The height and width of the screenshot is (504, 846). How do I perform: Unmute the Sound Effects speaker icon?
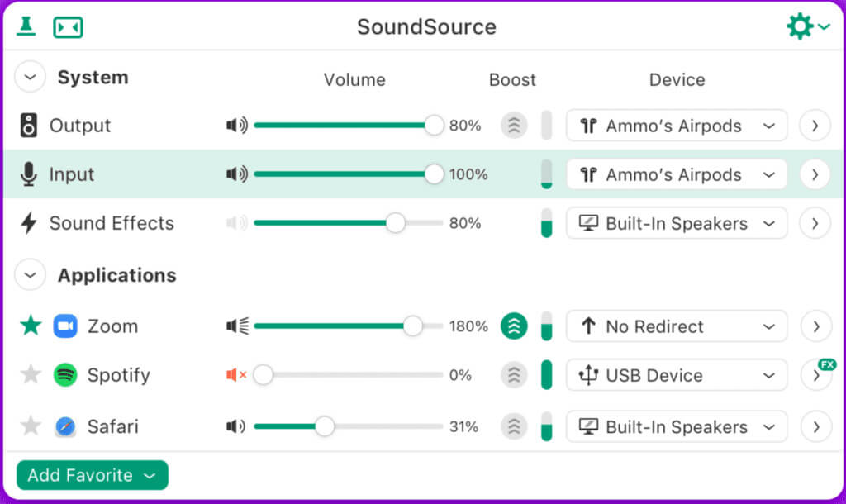click(x=237, y=223)
